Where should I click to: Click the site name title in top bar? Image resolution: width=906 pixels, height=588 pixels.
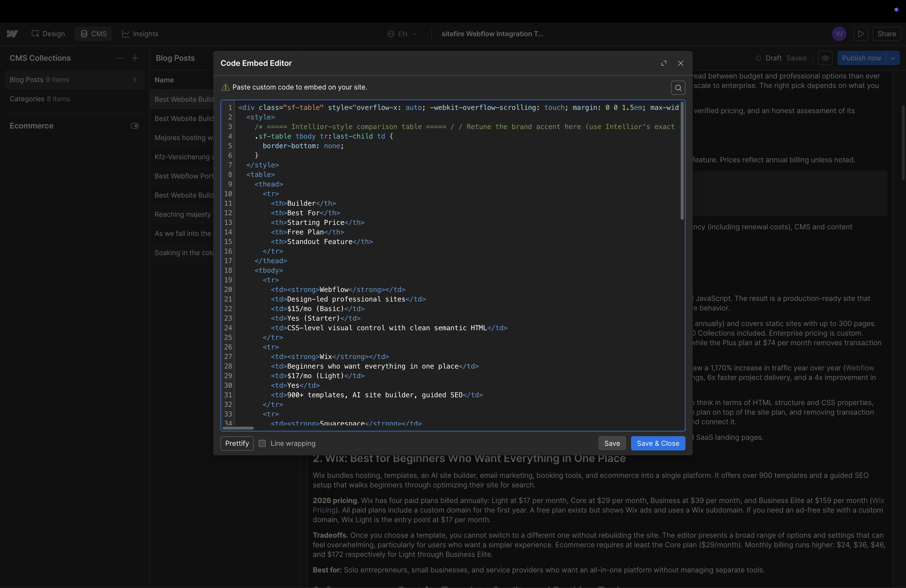492,34
